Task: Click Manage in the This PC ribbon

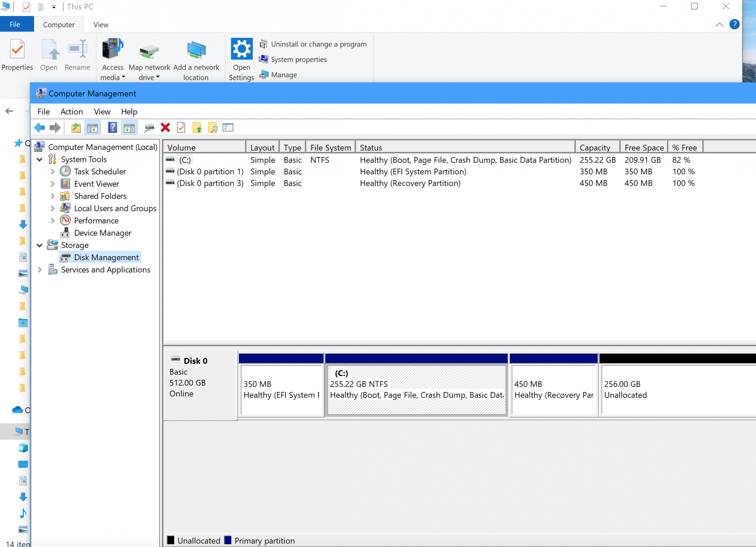Action: (278, 75)
